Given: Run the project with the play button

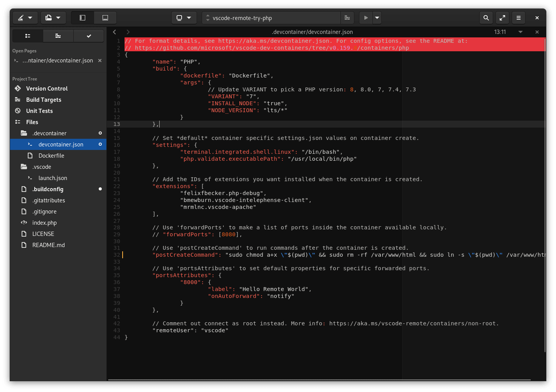Looking at the screenshot, I should 366,18.
